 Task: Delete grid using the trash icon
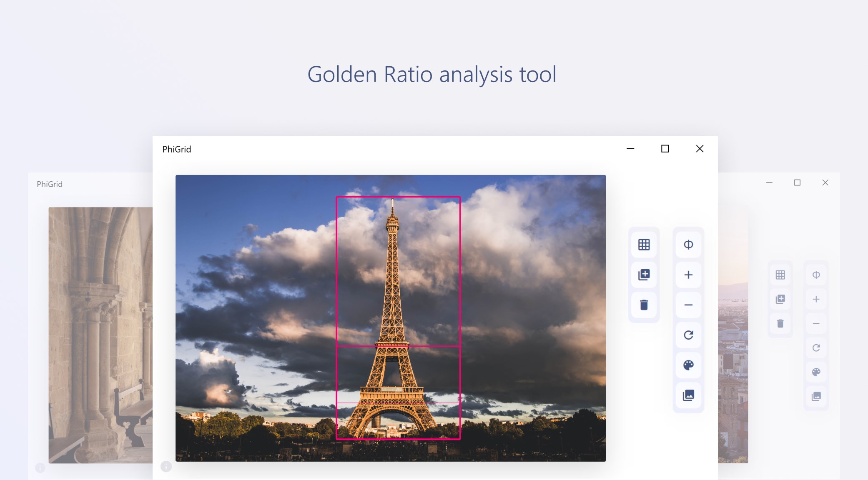(x=644, y=305)
